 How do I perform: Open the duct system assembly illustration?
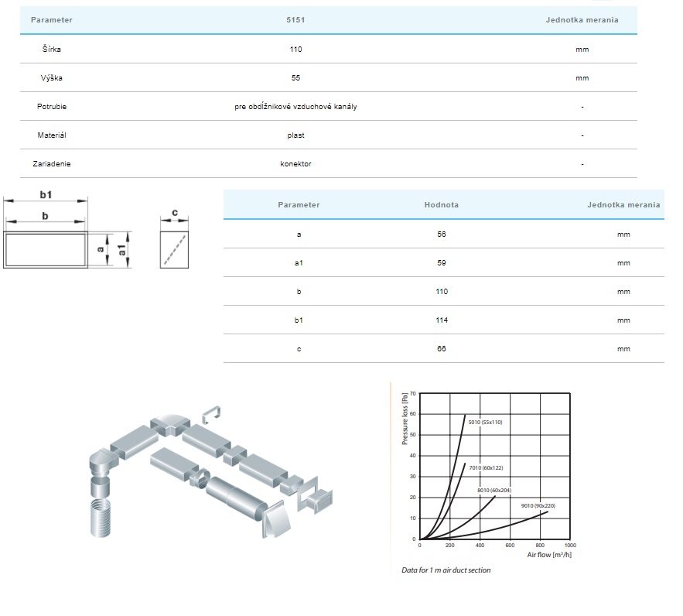pos(209,471)
